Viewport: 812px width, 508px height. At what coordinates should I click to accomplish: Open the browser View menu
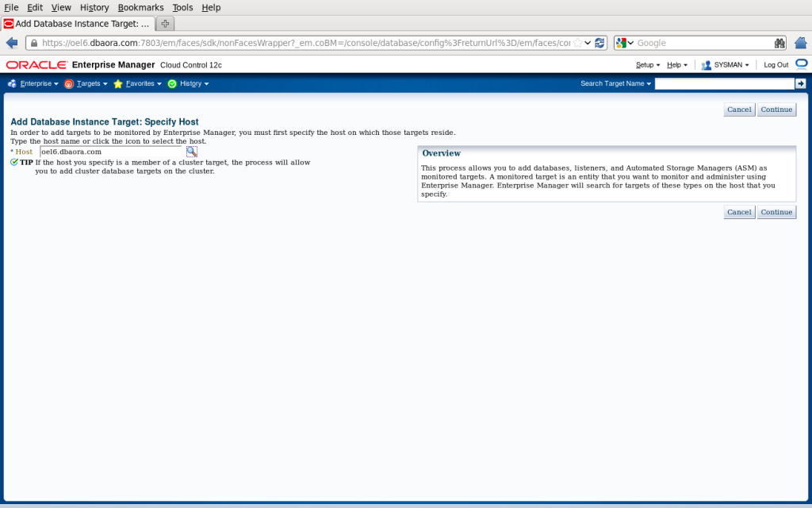61,7
